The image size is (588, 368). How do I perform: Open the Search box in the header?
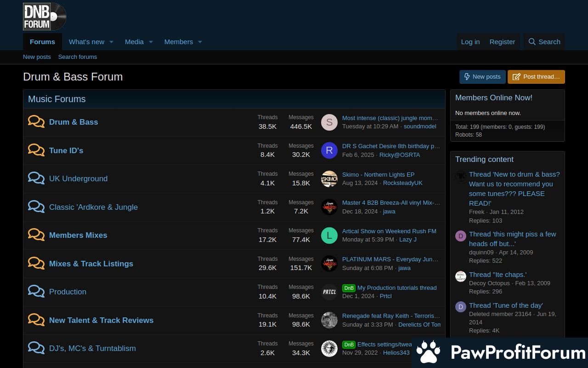point(544,42)
